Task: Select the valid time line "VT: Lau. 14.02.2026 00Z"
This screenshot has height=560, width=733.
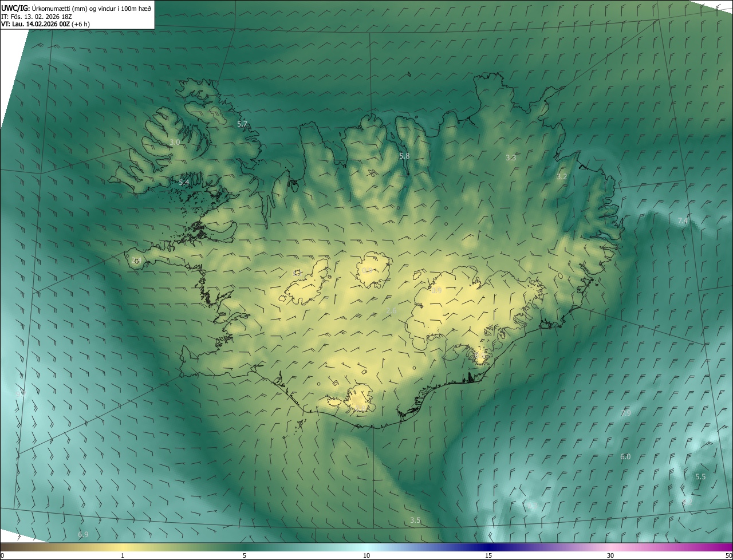Action: 36,24
